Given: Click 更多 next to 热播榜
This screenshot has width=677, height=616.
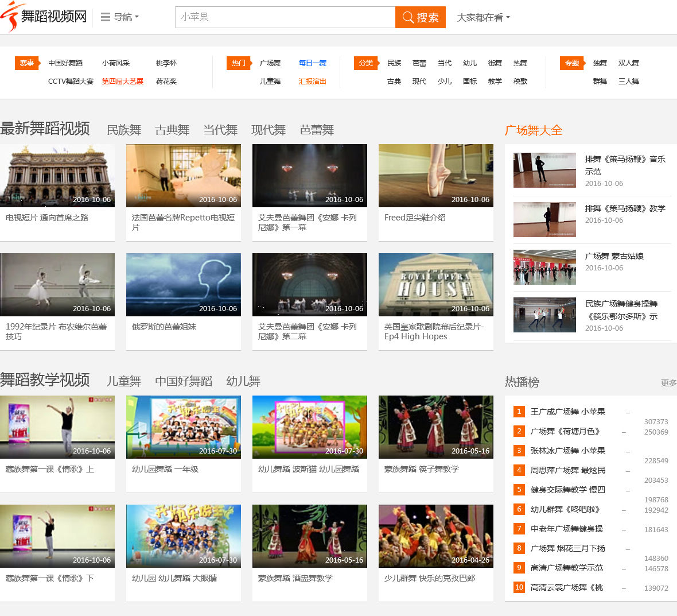Looking at the screenshot, I should pos(668,383).
